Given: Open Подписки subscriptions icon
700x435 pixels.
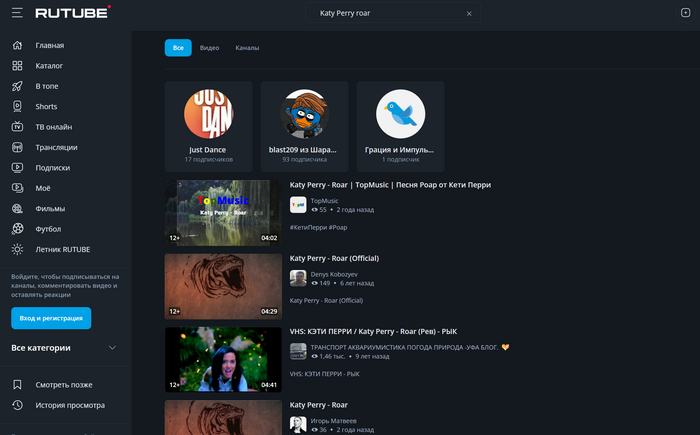Looking at the screenshot, I should [x=17, y=167].
